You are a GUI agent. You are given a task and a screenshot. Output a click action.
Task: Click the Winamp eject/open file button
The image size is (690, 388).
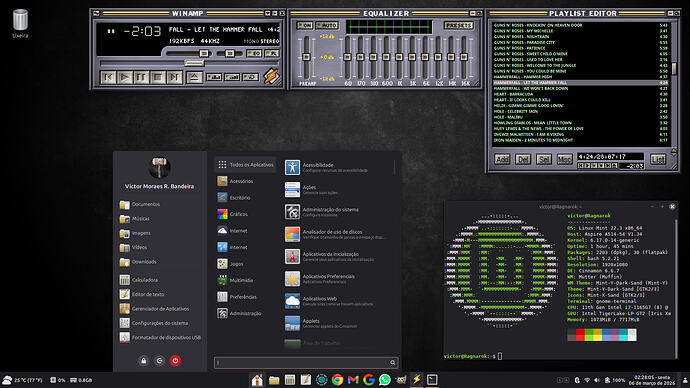click(194, 77)
